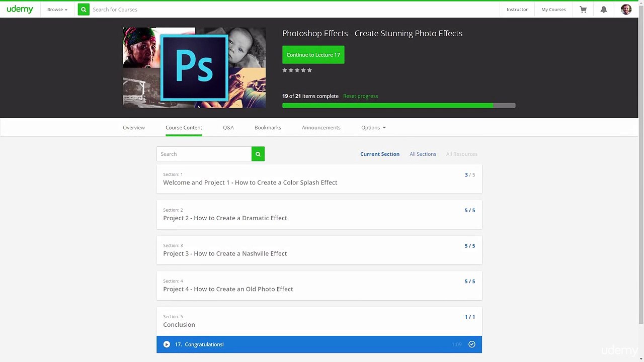
Task: Switch to the Overview tab
Action: point(134,128)
